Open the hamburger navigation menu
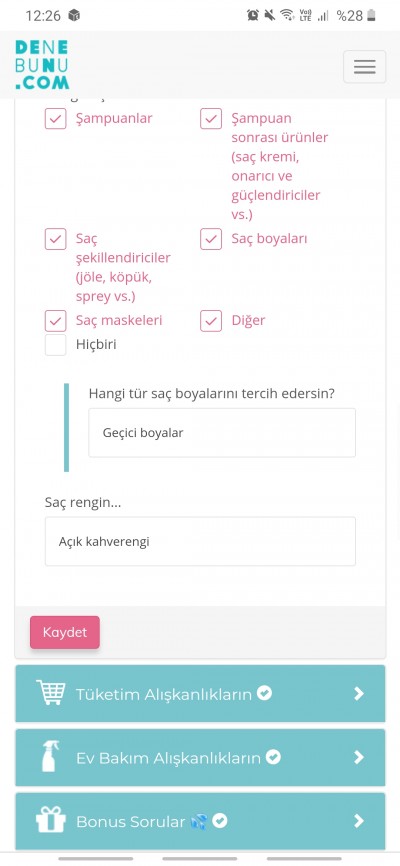 (x=364, y=66)
